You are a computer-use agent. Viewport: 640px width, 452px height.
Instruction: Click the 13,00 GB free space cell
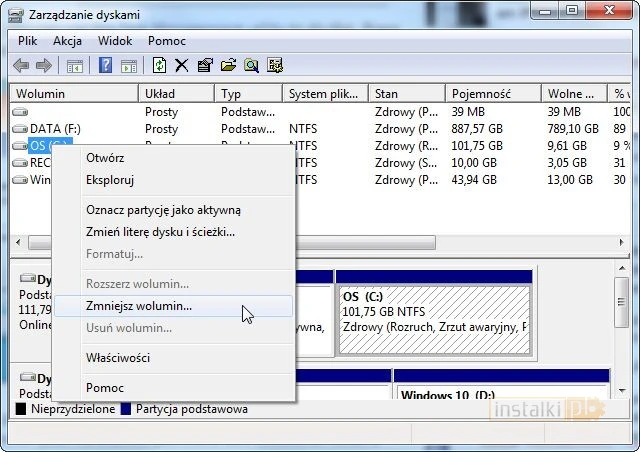(570, 180)
